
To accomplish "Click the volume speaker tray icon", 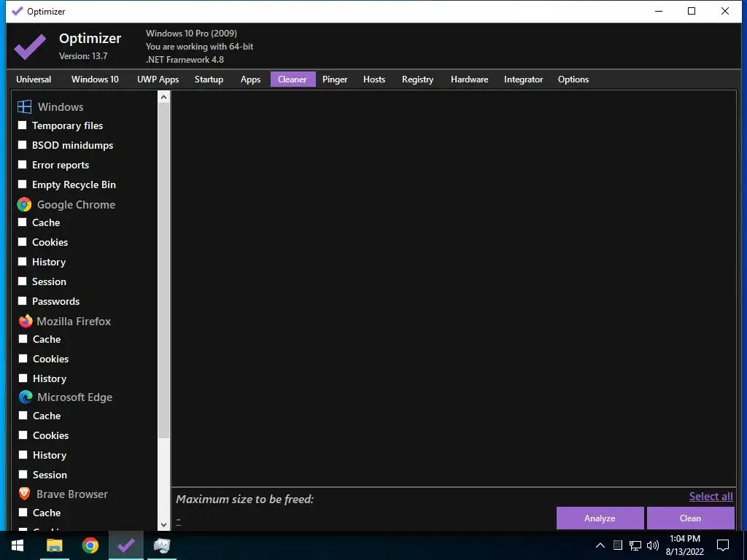I will point(653,545).
